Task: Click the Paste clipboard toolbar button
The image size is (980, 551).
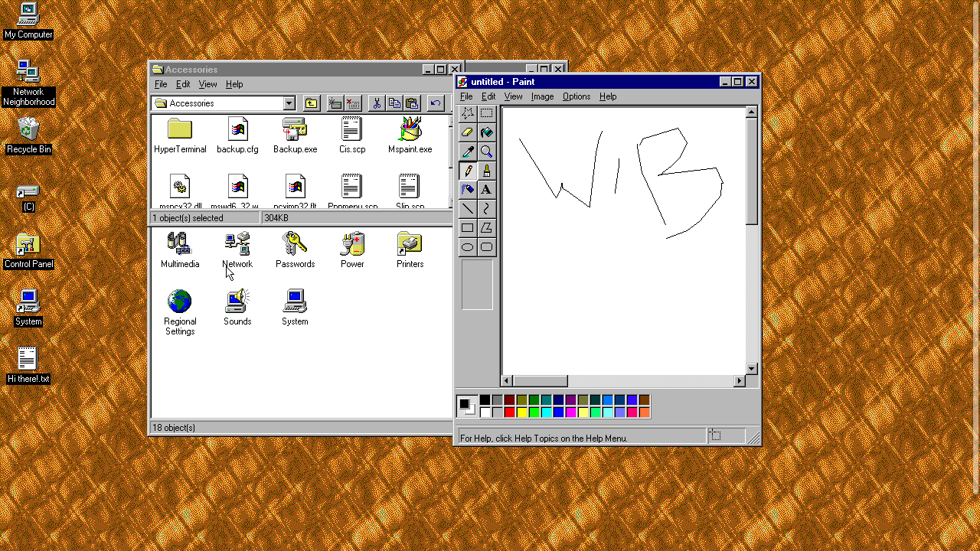Action: [x=412, y=103]
